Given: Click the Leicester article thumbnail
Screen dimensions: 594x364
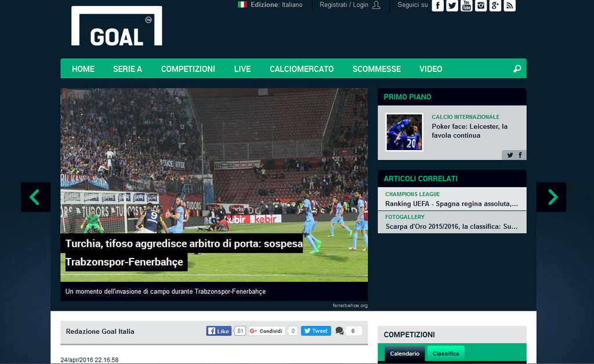Looking at the screenshot, I should coord(404,132).
